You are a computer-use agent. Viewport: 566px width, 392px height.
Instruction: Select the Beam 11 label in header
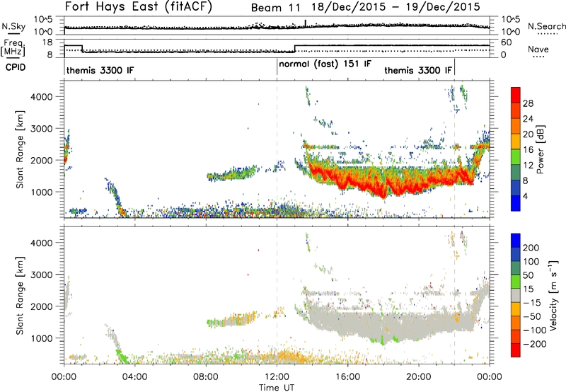[275, 8]
